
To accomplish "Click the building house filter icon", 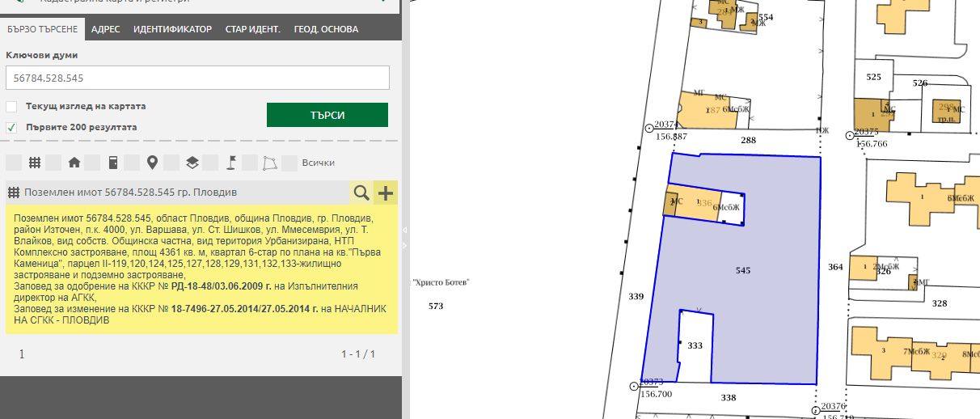I will point(74,163).
